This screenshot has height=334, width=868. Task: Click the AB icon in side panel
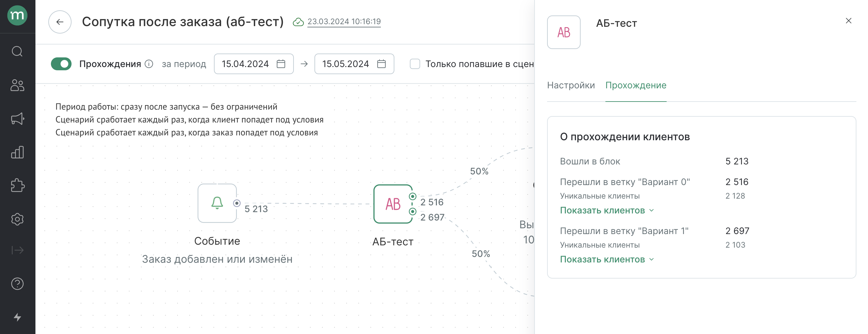coord(564,32)
